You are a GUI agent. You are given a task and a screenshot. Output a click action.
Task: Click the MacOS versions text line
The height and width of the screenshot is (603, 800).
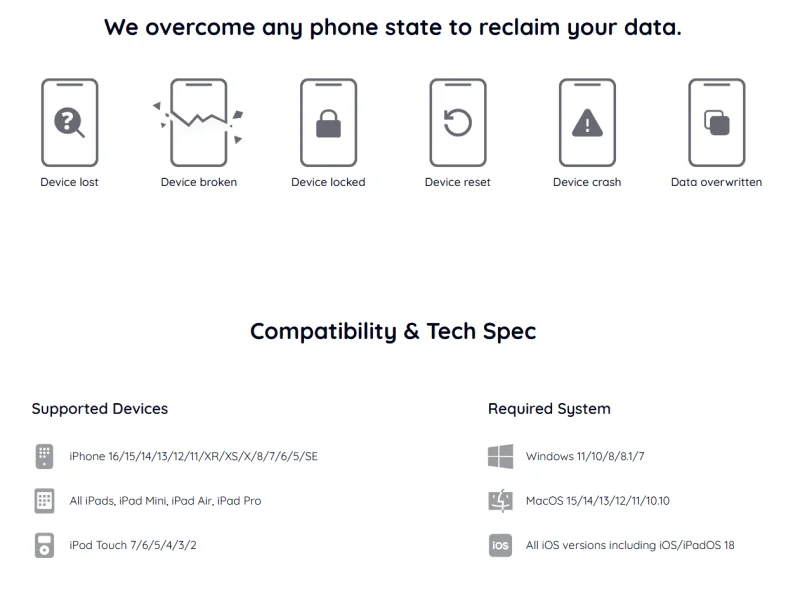(597, 500)
